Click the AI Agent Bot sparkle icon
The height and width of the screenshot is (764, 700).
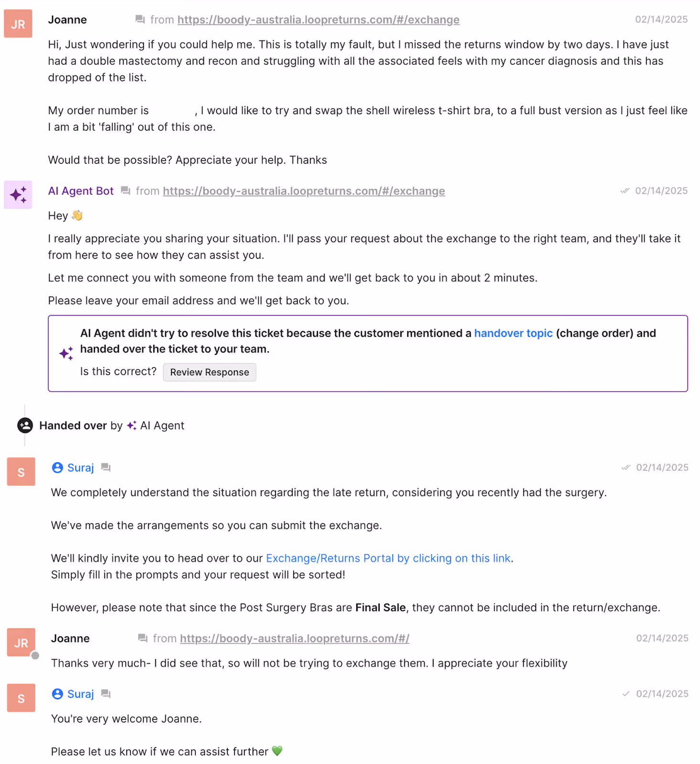pos(18,194)
